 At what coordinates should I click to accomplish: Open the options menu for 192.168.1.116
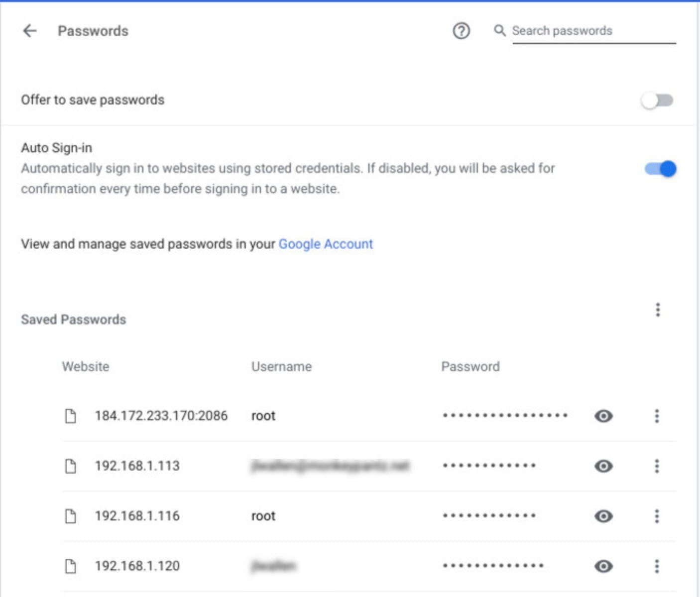[x=657, y=516]
